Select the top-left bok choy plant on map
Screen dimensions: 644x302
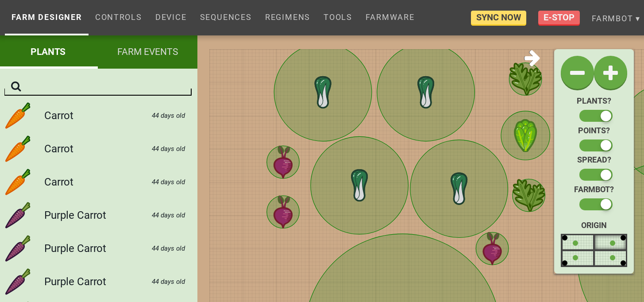[x=323, y=92]
